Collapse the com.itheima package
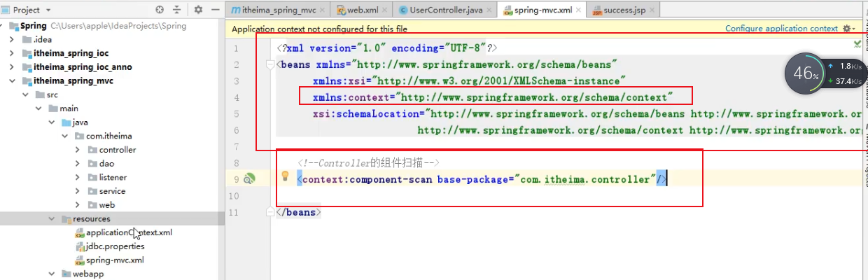The height and width of the screenshot is (280, 868). [64, 136]
